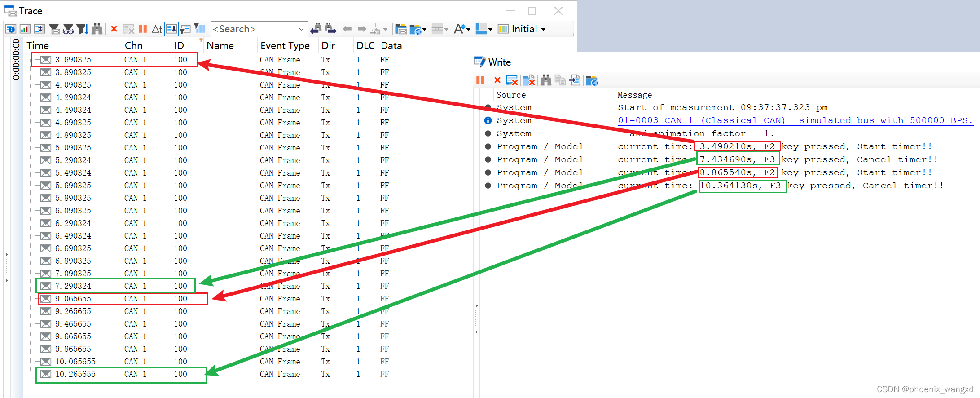Toggle the column filter icon in Trace
Screen dimensions: 980x398
coord(200,29)
